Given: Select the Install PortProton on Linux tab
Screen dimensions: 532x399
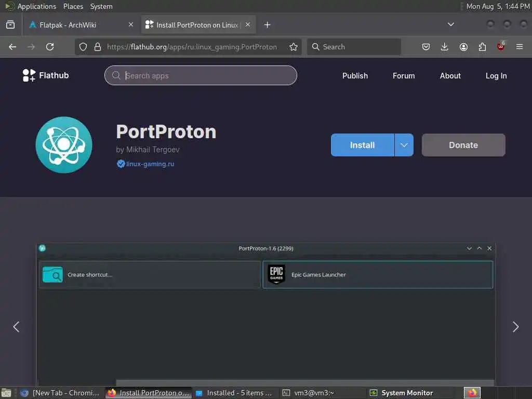Looking at the screenshot, I should click(x=198, y=25).
